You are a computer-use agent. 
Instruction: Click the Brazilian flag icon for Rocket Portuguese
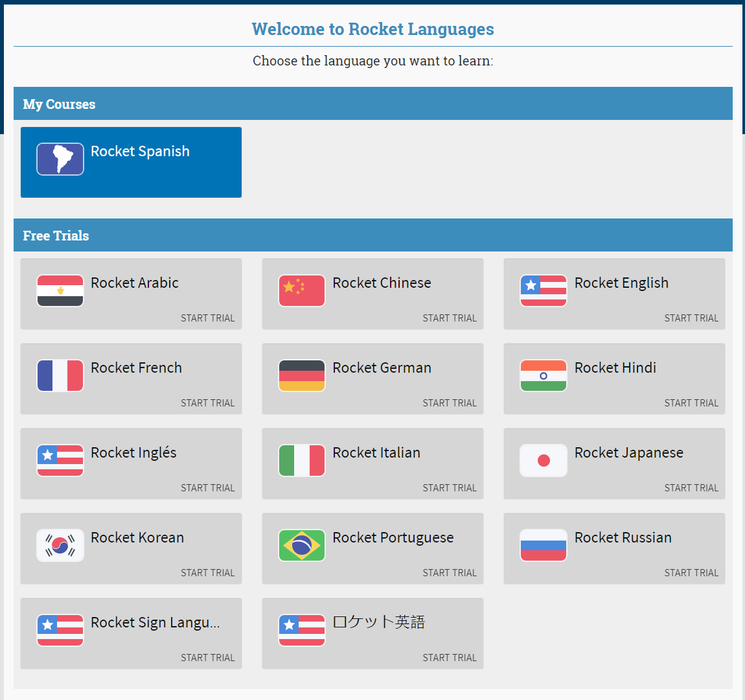click(x=302, y=546)
